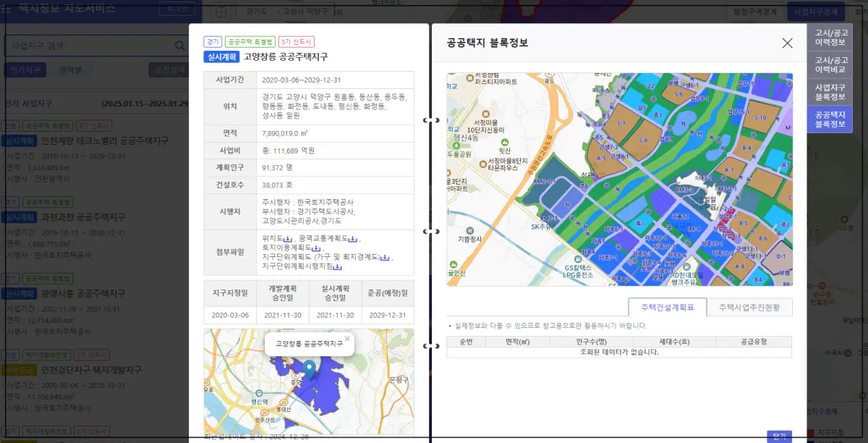Viewport: 868px width, 443px height.
Task: Select the 인기지구 filter tab
Action: [25, 70]
